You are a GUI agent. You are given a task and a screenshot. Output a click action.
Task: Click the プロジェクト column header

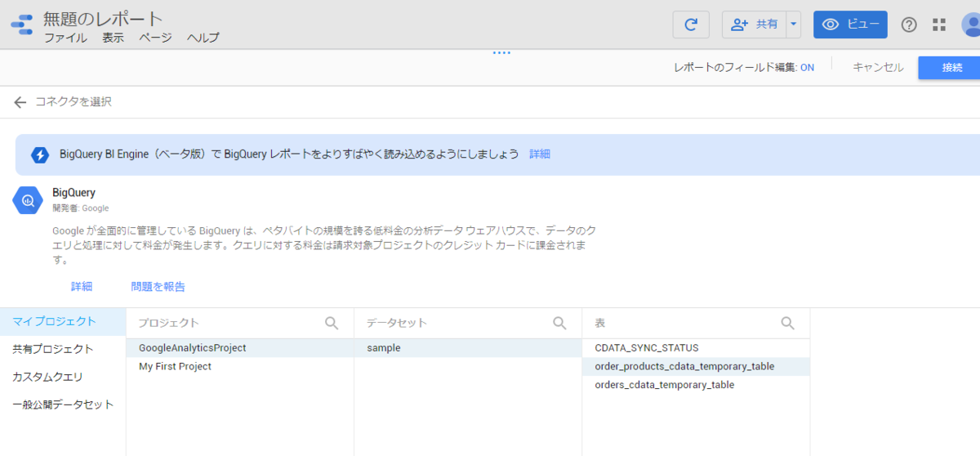pyautogui.click(x=169, y=324)
